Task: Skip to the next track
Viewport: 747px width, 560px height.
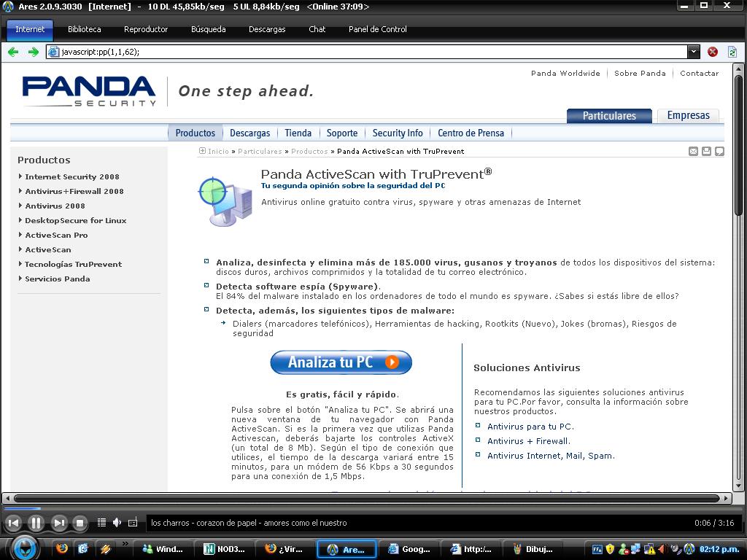Action: pos(58,523)
